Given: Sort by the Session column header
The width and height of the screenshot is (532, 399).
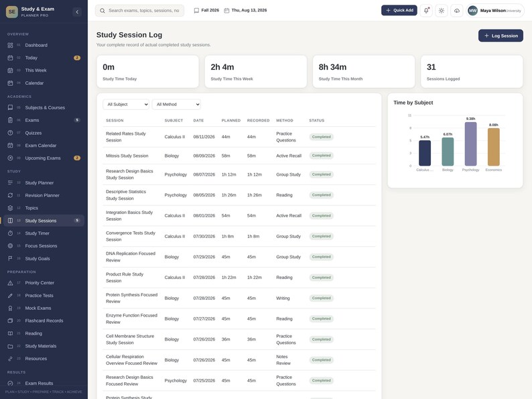Looking at the screenshot, I should (x=115, y=121).
